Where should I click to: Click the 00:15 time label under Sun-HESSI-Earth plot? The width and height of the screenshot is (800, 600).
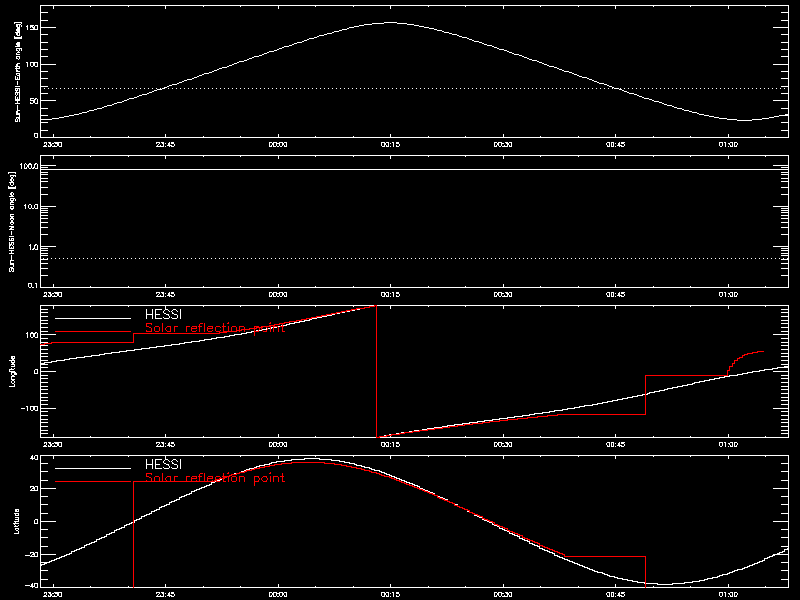pyautogui.click(x=390, y=144)
